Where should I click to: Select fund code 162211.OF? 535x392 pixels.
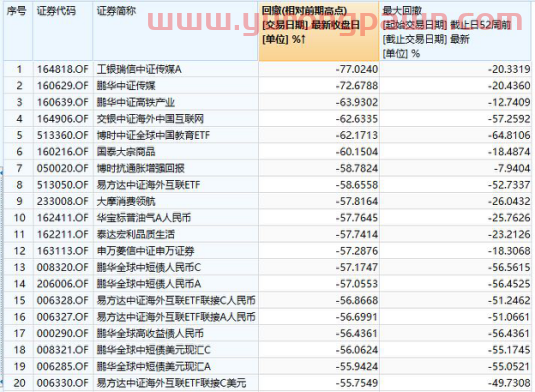pyautogui.click(x=62, y=234)
